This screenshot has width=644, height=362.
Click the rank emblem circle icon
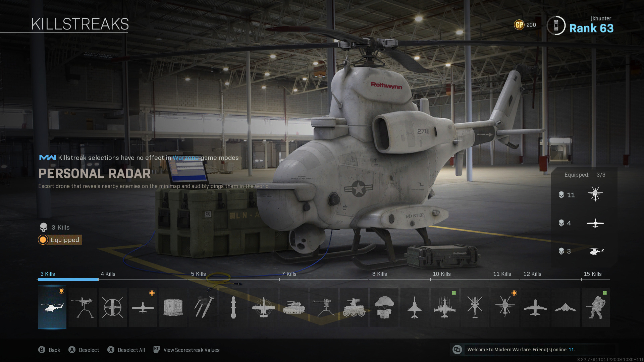[x=556, y=25]
